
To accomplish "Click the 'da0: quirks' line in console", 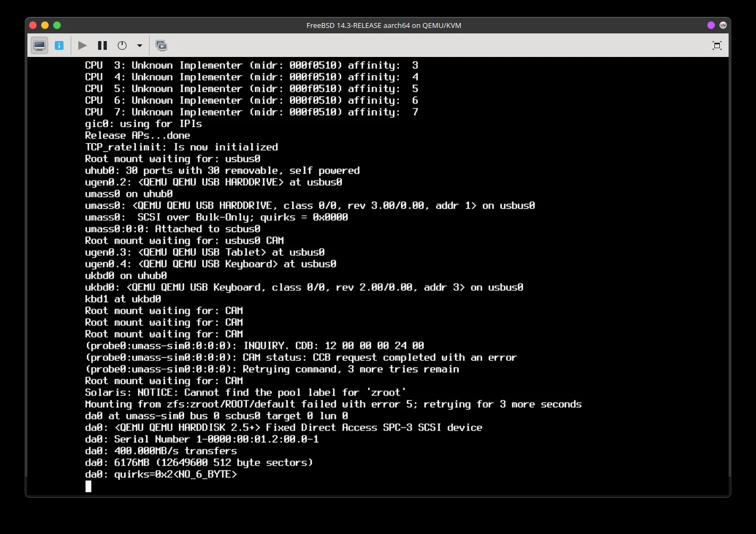I will 161,474.
